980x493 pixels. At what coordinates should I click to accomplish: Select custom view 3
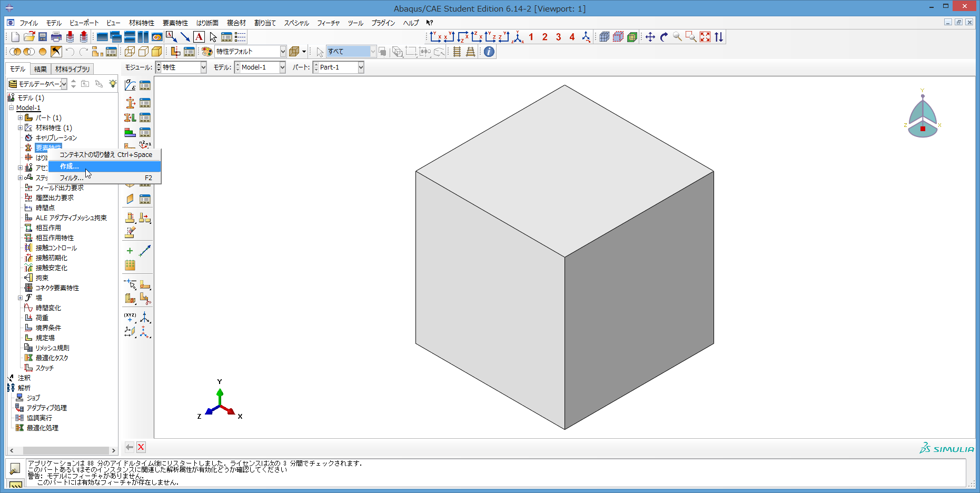point(559,37)
